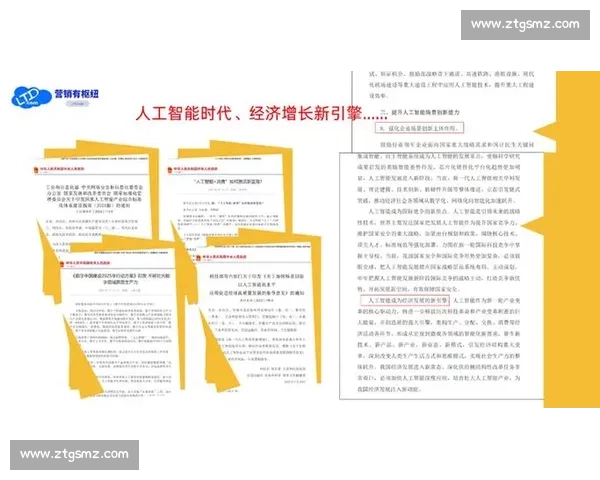Click the red-boxed 人工智能成为经济发展的新引擎 phrase

405,300
